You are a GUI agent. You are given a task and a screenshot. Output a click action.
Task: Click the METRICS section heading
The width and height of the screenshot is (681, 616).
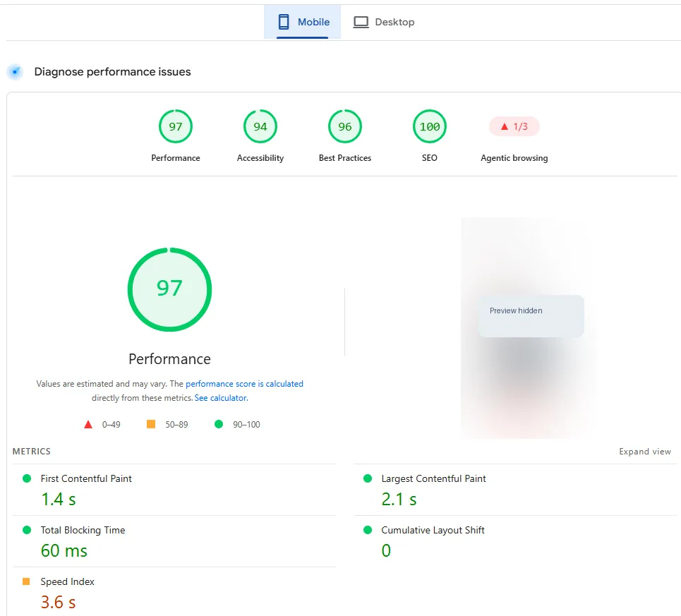pos(31,452)
